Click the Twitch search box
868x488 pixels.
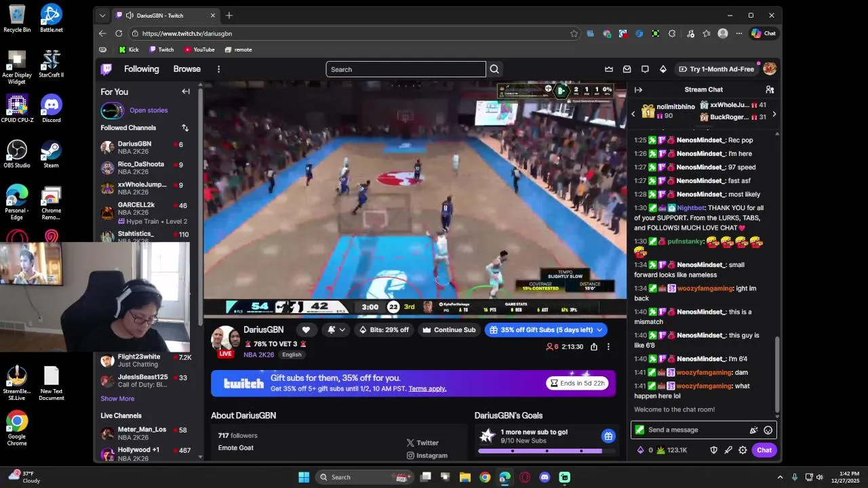[406, 69]
